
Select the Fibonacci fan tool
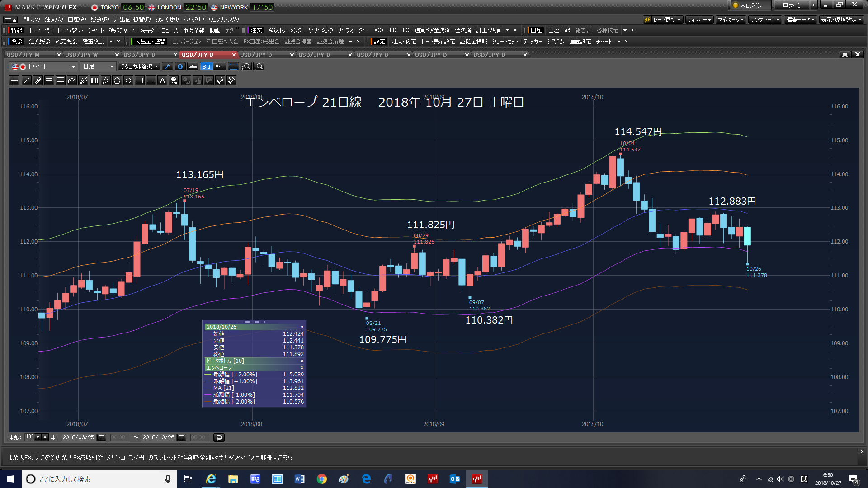[83, 80]
